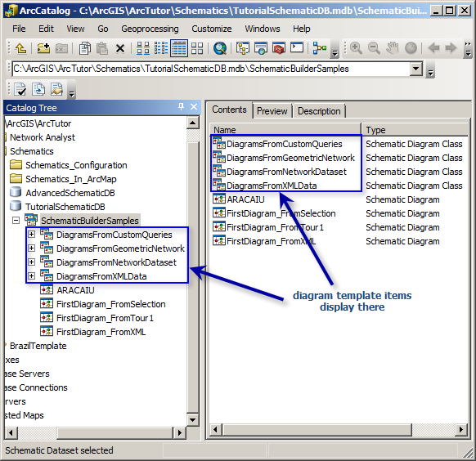Screen dimensions: 476x461
Task: Select Network Analyst folder in tree
Action: (43, 137)
